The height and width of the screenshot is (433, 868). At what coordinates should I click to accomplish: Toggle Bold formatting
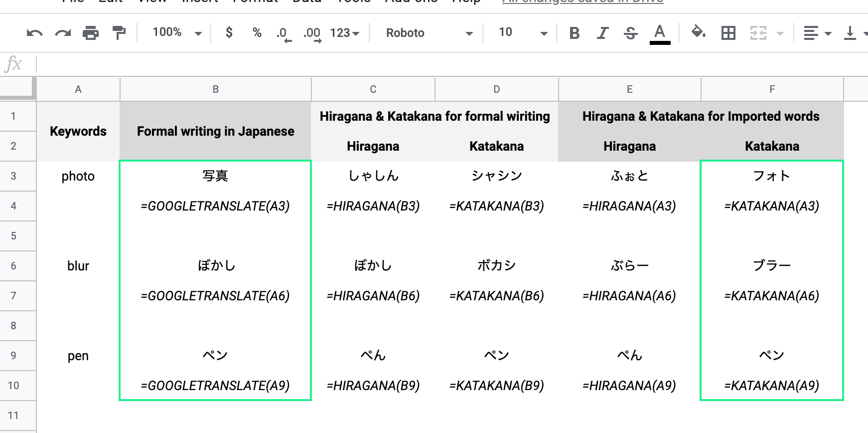point(575,33)
